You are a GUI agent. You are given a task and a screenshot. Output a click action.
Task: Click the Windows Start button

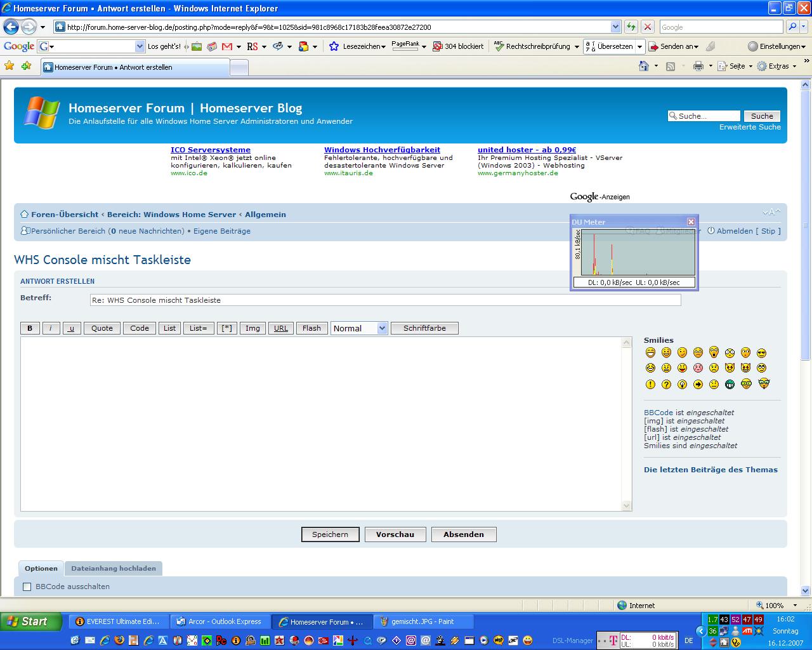31,621
